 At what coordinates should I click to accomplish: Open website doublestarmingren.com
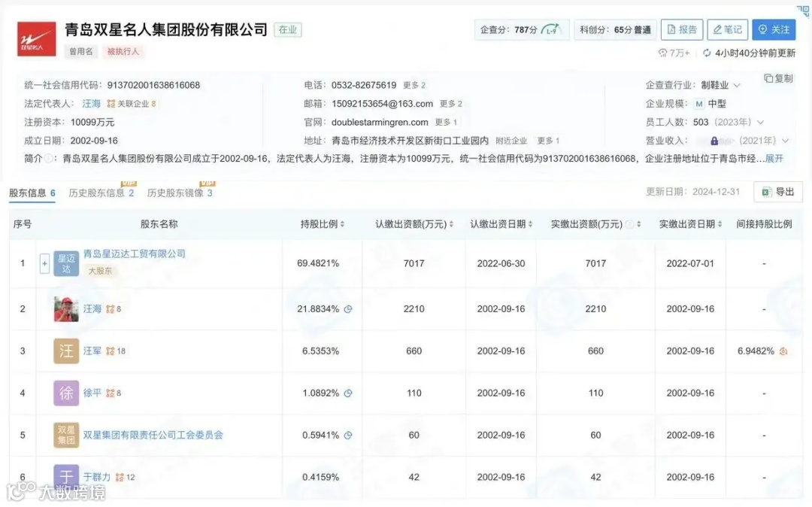(x=380, y=122)
